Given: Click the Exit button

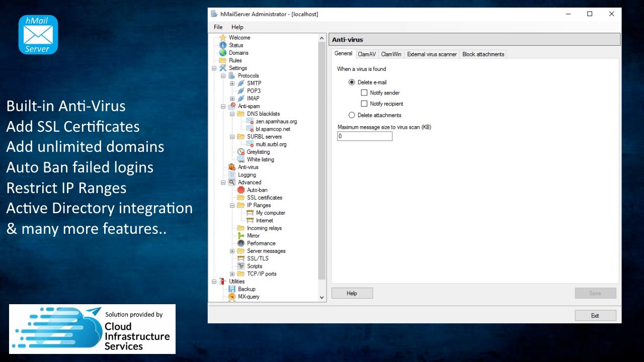Looking at the screenshot, I should point(595,316).
